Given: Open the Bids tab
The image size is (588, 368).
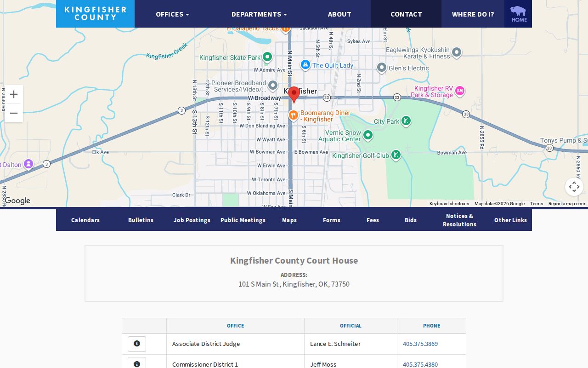Looking at the screenshot, I should click(x=411, y=220).
